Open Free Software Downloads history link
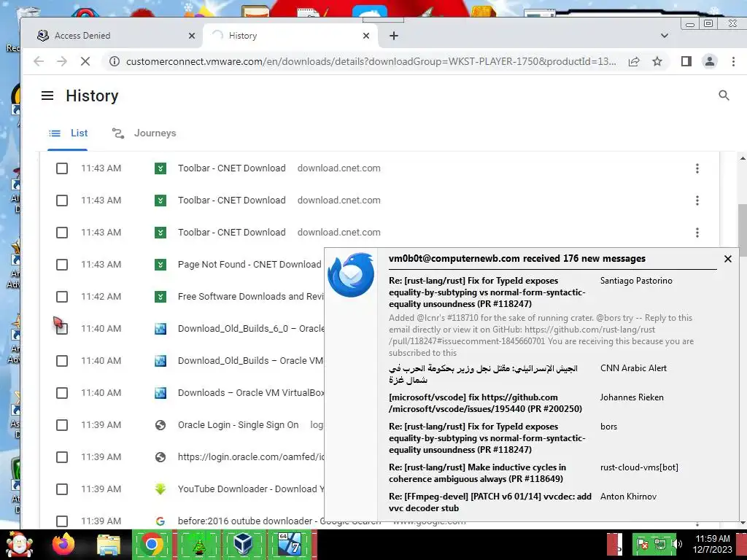Viewport: 747px width, 560px height. [x=251, y=296]
